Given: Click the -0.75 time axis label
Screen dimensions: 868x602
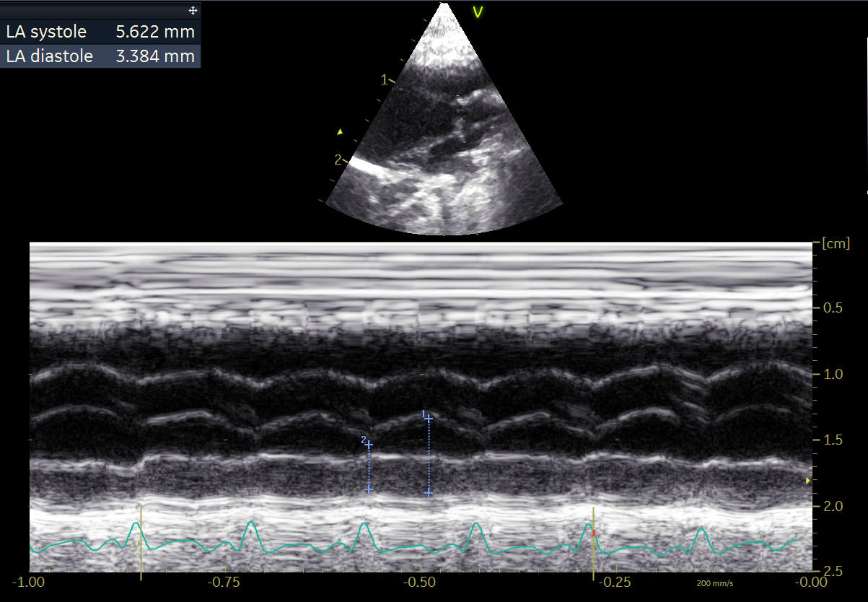Looking at the screenshot, I should coord(224,582).
